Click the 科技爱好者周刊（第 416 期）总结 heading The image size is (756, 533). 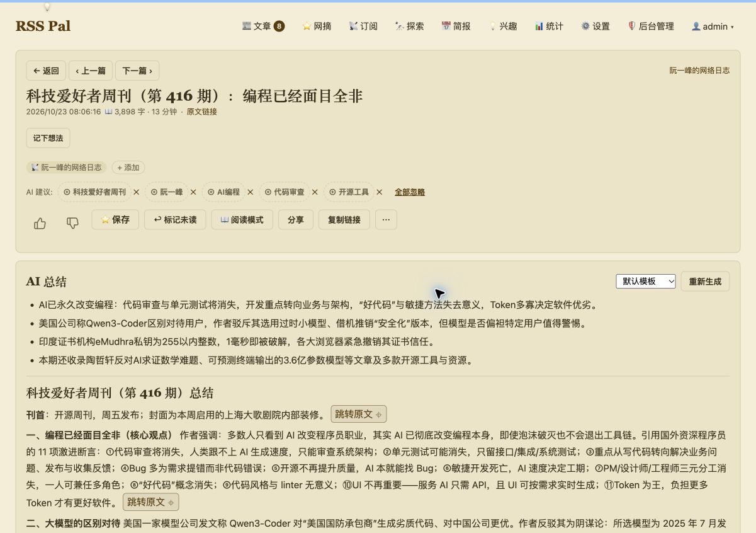click(120, 393)
